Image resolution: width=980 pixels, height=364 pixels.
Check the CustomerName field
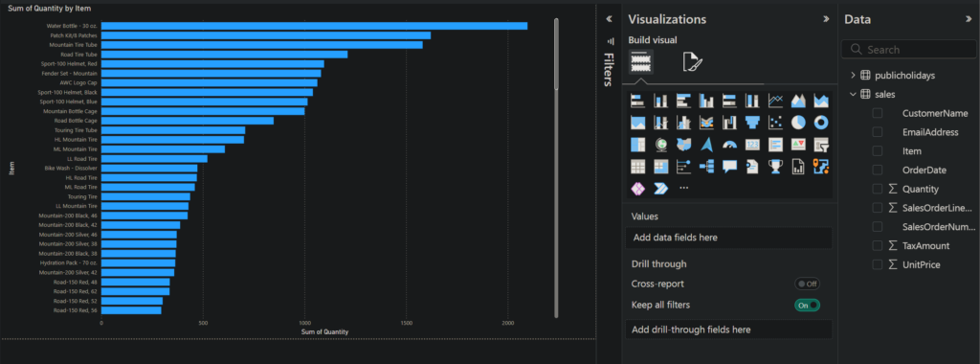pyautogui.click(x=878, y=113)
